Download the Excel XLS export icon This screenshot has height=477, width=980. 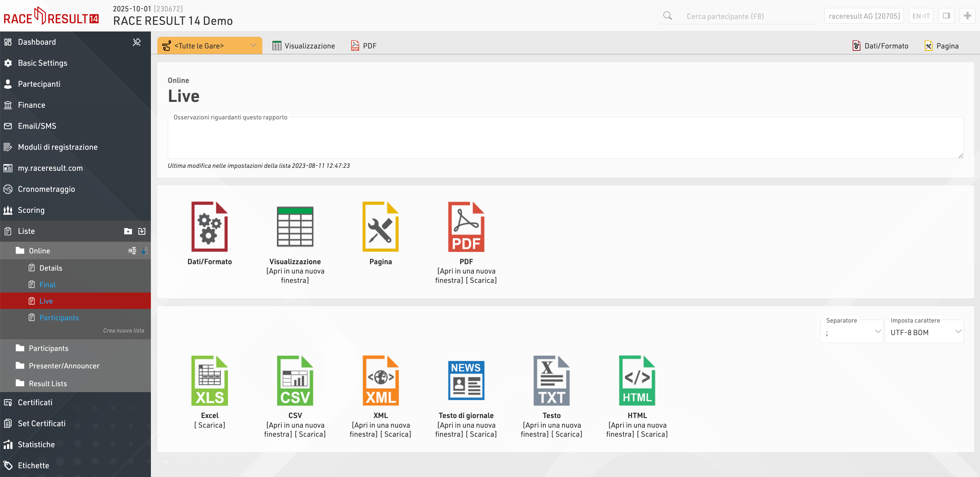pos(209,380)
